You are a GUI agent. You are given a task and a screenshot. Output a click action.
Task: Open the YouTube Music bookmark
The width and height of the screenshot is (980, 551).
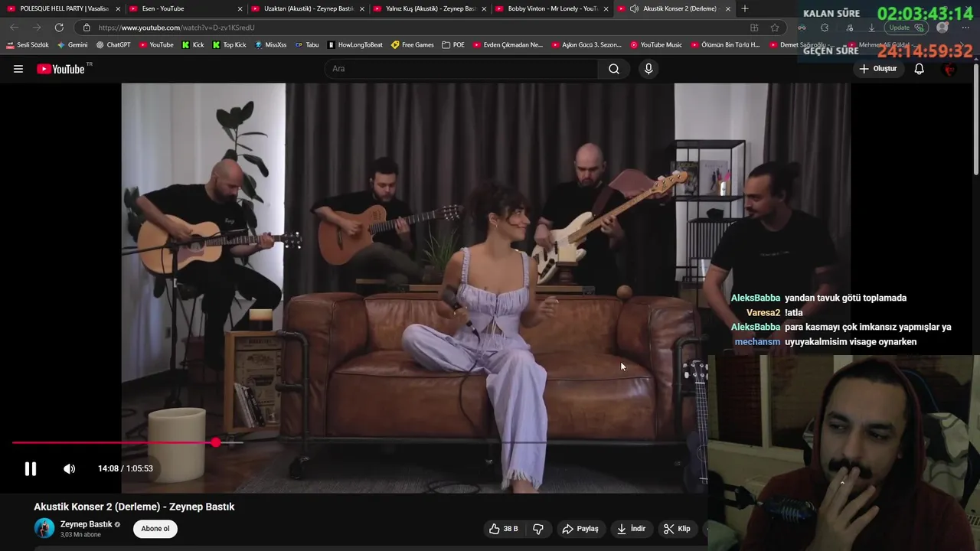656,45
